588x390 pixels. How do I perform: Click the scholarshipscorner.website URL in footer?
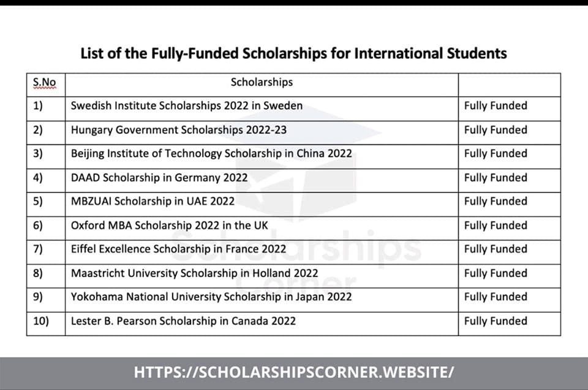coord(293,372)
